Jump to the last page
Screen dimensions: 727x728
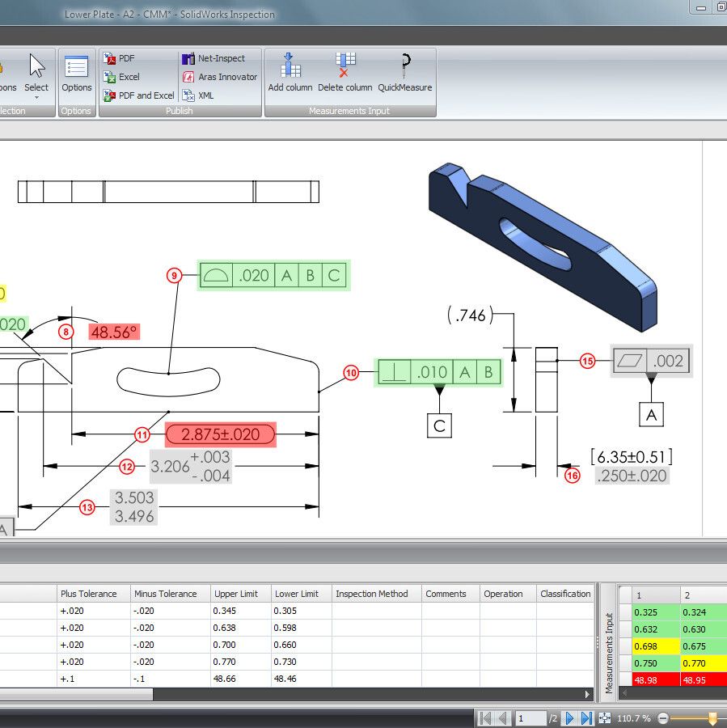pyautogui.click(x=586, y=718)
